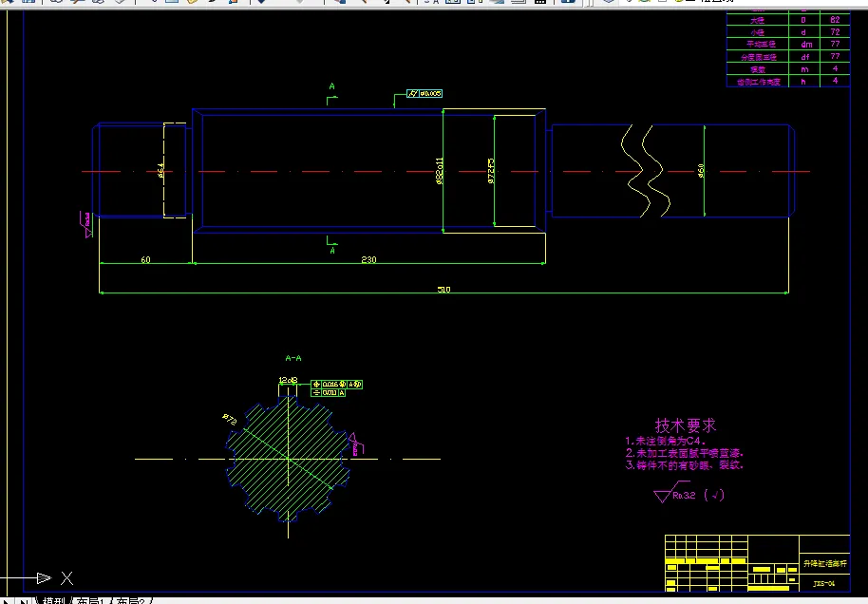The image size is (868, 604).
Task: Select the lower section marker A
Action: point(332,251)
